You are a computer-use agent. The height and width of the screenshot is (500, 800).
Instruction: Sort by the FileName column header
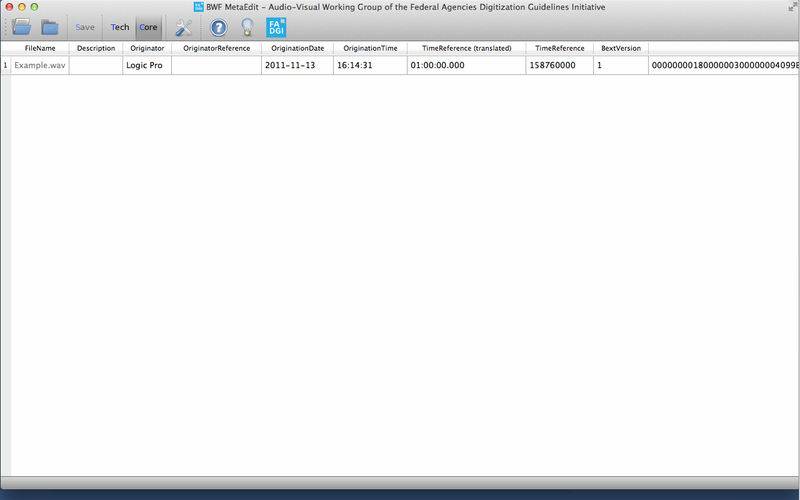40,48
